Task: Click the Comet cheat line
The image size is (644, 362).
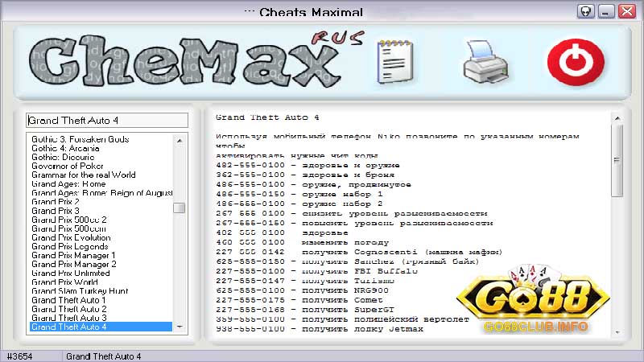Action: 299,300
